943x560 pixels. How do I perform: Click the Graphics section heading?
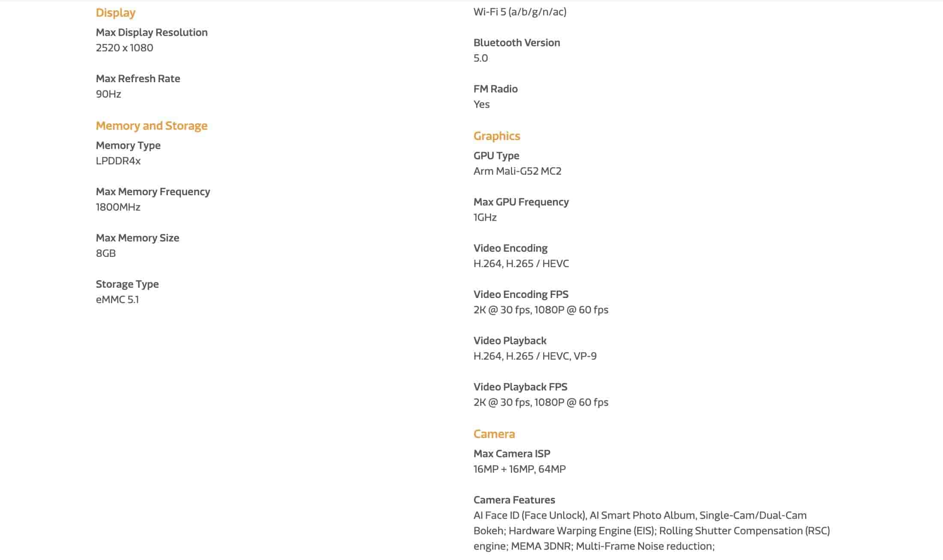pyautogui.click(x=497, y=136)
